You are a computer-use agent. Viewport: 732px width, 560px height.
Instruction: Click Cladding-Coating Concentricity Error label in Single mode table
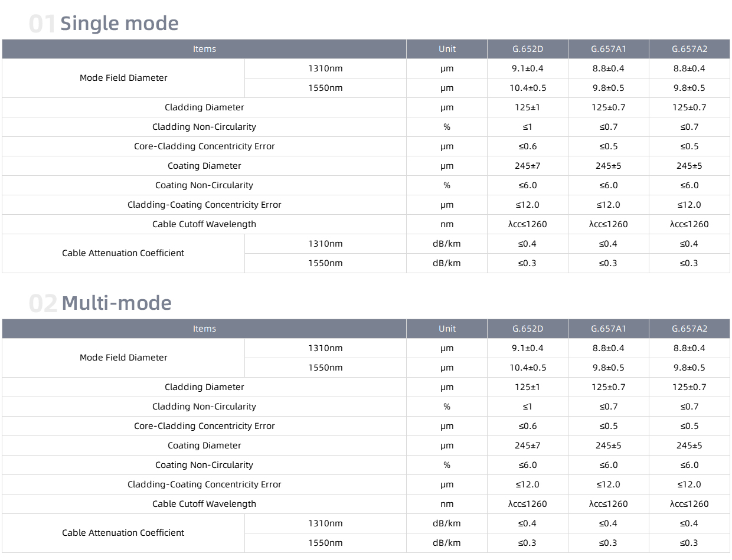coord(204,205)
